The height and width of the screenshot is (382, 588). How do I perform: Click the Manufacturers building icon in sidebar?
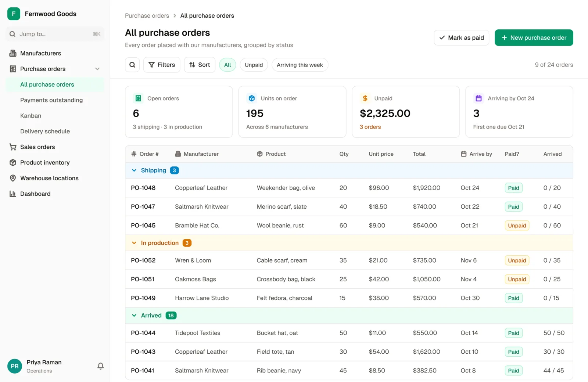coord(13,53)
